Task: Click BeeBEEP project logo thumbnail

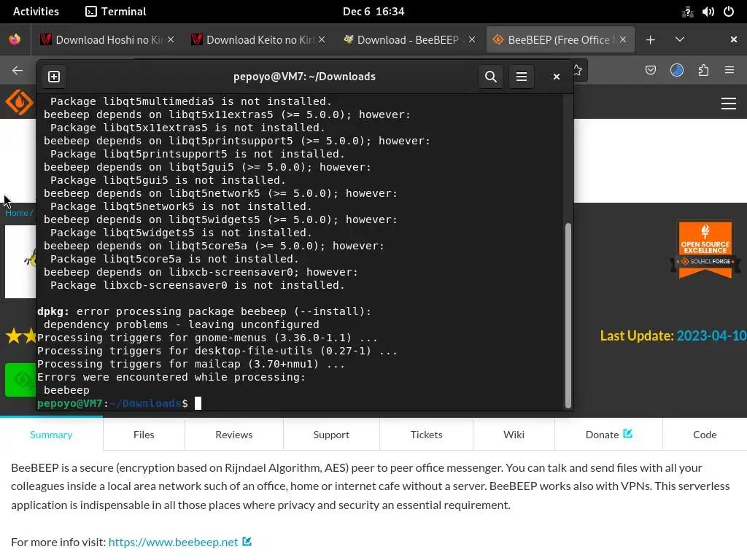Action: pyautogui.click(x=20, y=262)
